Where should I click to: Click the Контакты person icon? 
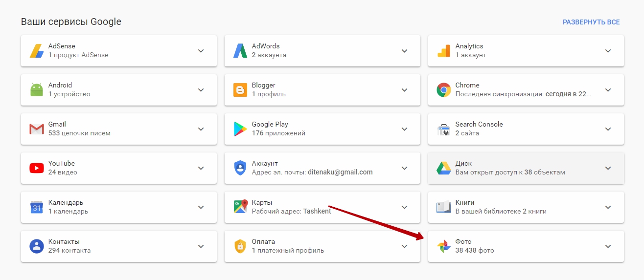point(37,246)
